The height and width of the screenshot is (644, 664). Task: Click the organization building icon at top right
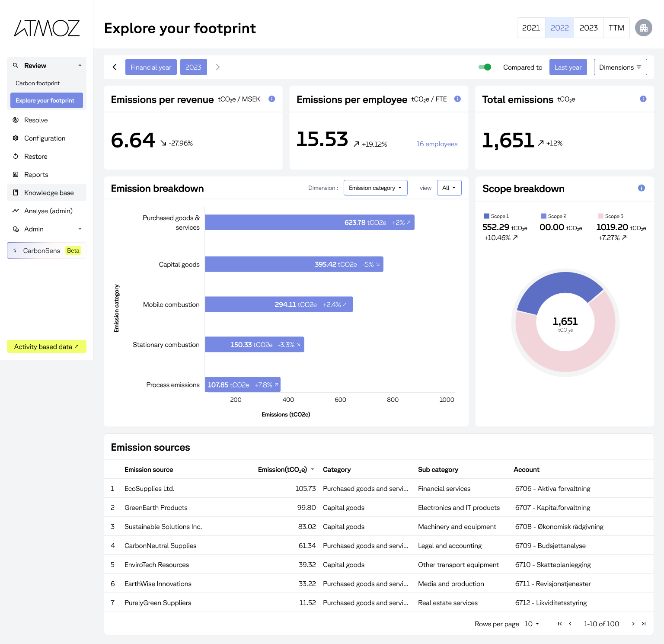[643, 28]
